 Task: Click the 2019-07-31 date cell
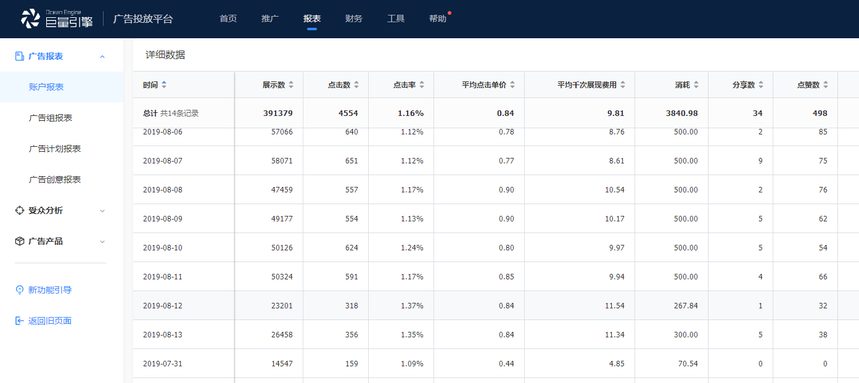pyautogui.click(x=163, y=364)
